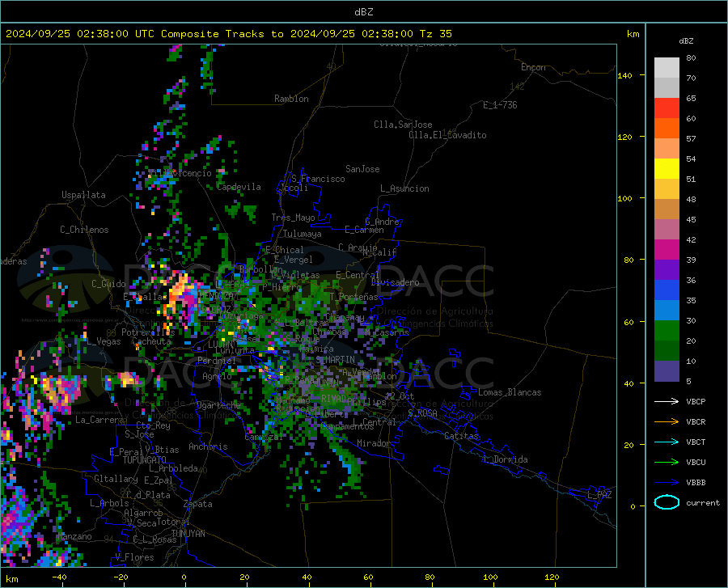This screenshot has width=728, height=588.
Task: Click the E_1-736 place label
Action: click(500, 105)
